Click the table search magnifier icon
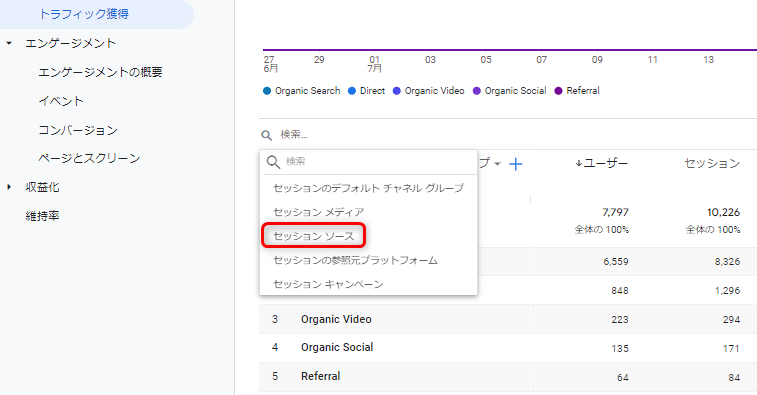Viewport: 757px width, 395px height. 266,135
